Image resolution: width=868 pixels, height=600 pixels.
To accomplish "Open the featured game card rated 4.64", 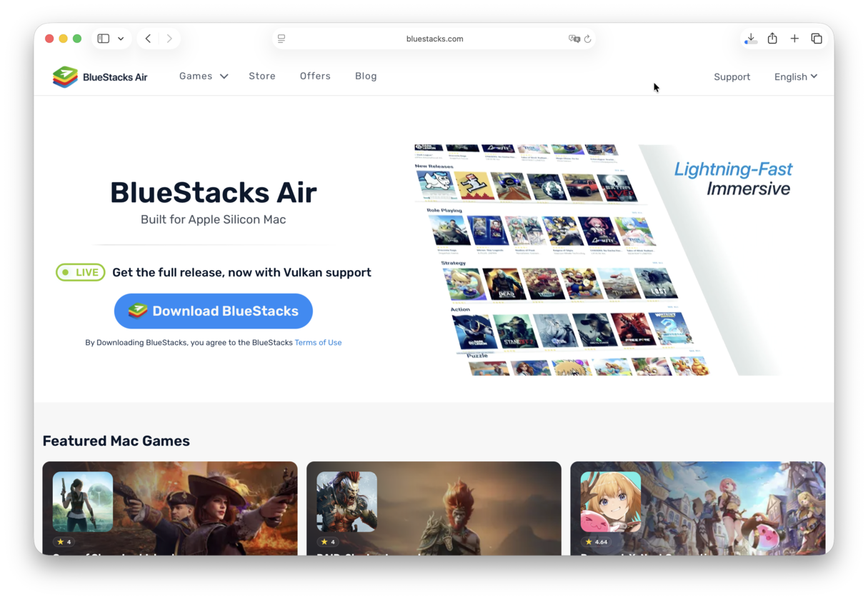I will click(698, 508).
